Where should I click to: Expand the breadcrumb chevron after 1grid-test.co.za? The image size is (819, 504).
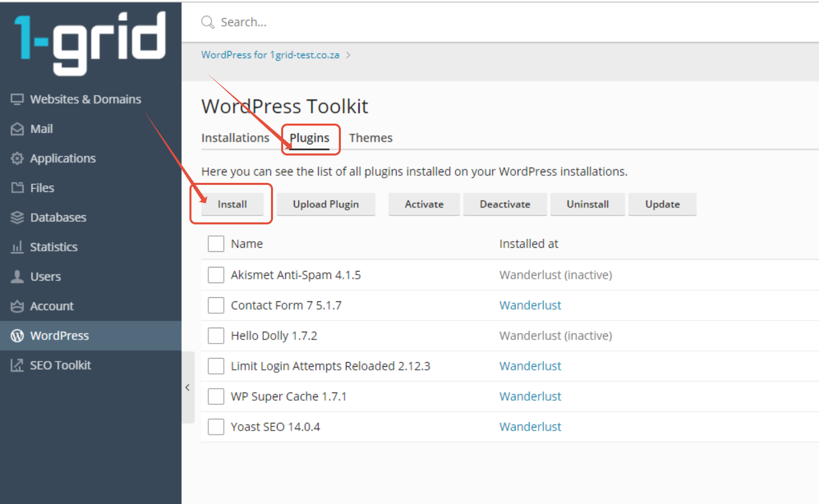(348, 55)
